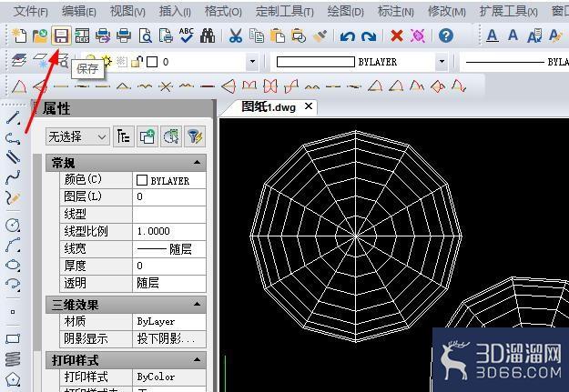Open the 插入(I) menu

click(x=175, y=12)
